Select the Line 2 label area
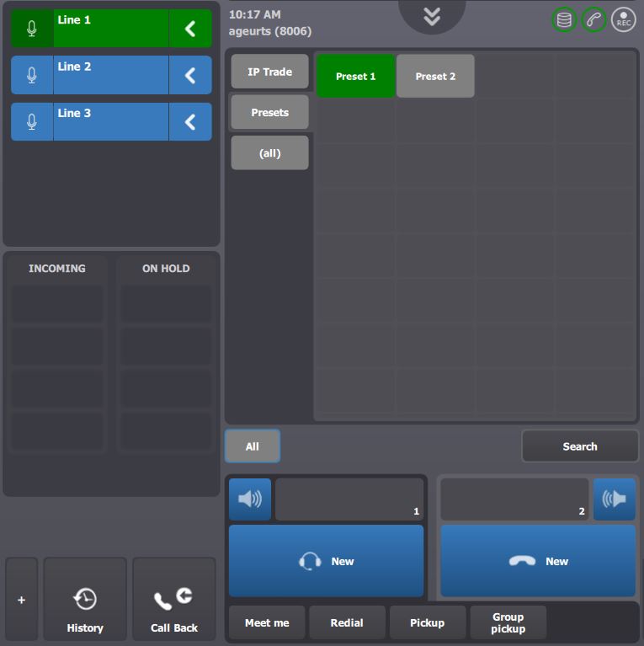The height and width of the screenshot is (646, 644). 111,75
